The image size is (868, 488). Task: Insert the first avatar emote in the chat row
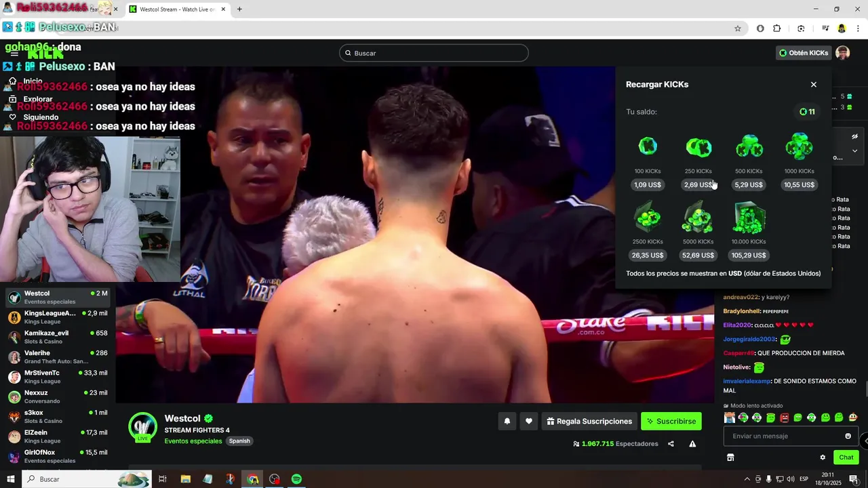point(730,418)
